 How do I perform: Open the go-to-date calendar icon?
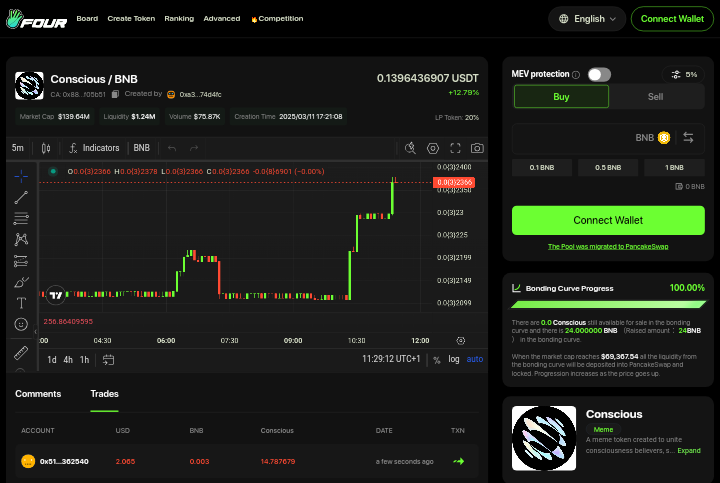[108, 359]
